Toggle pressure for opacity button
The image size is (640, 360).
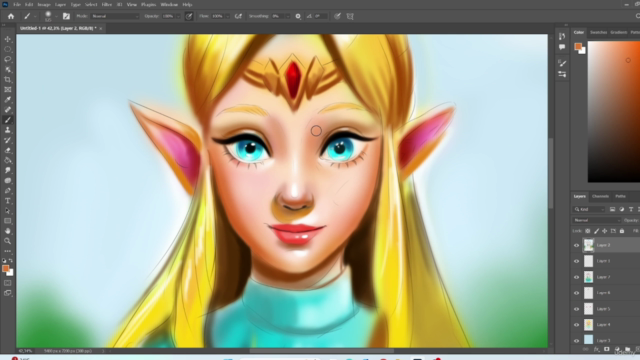pyautogui.click(x=189, y=16)
